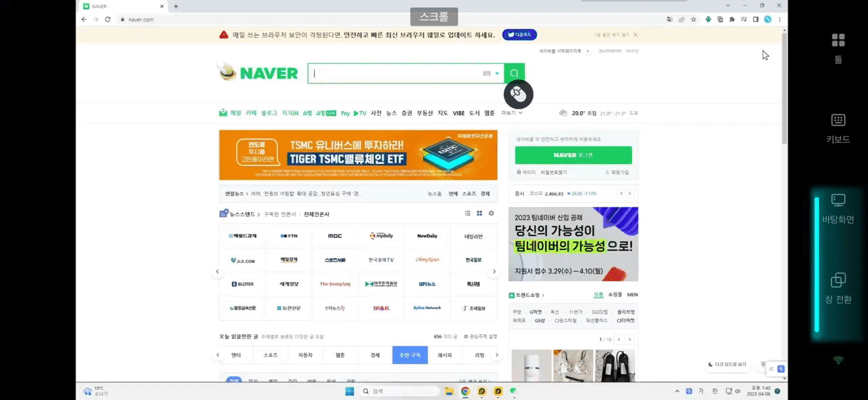868x400 pixels.
Task: Open 증권 in the service menu
Action: tap(407, 113)
